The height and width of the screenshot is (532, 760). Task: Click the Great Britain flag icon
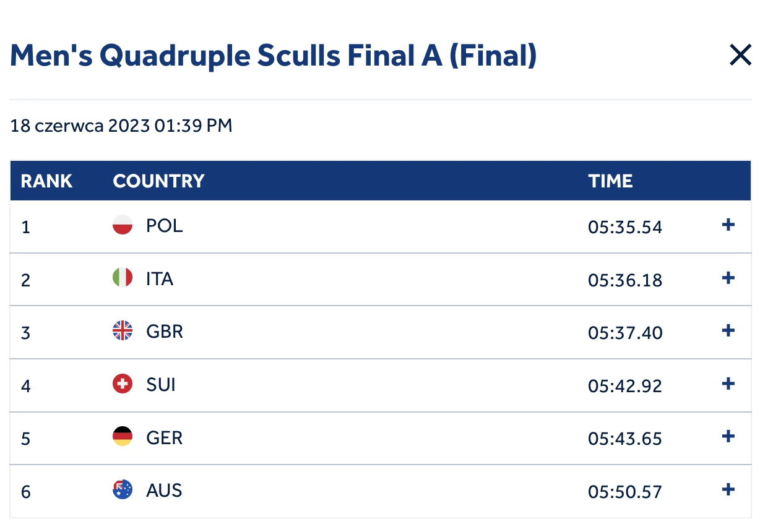tap(123, 331)
